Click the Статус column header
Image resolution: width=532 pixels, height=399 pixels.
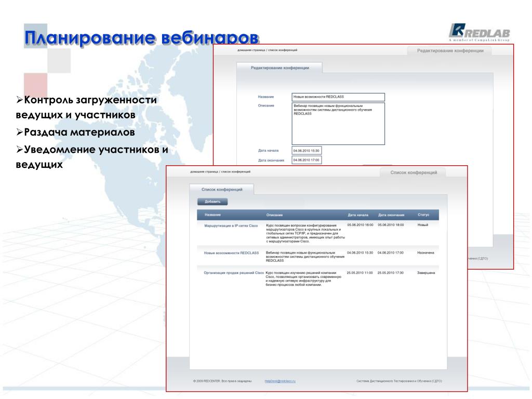pyautogui.click(x=423, y=215)
